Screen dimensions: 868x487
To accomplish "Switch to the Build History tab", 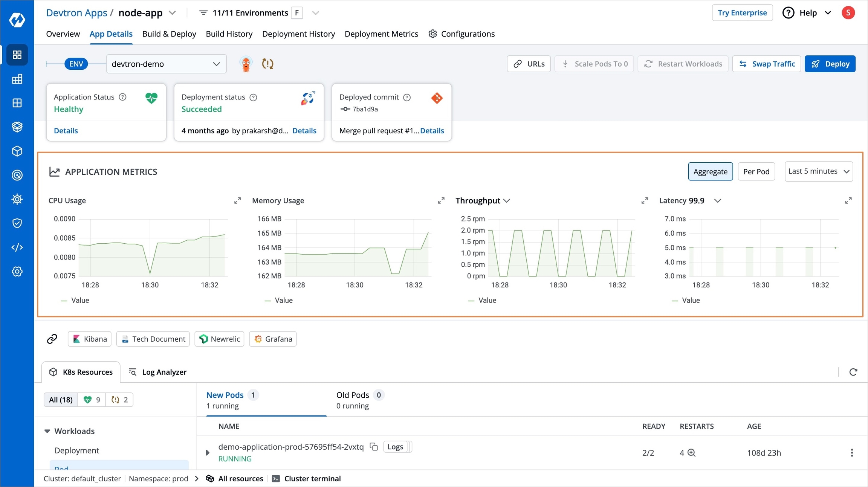I will click(229, 34).
